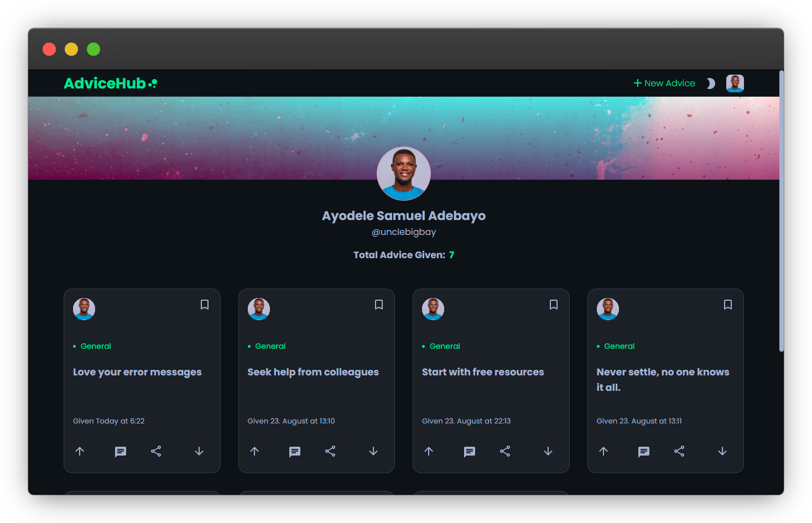Bookmark the 'Start with free resources' card
This screenshot has width=812, height=523.
pos(554,305)
